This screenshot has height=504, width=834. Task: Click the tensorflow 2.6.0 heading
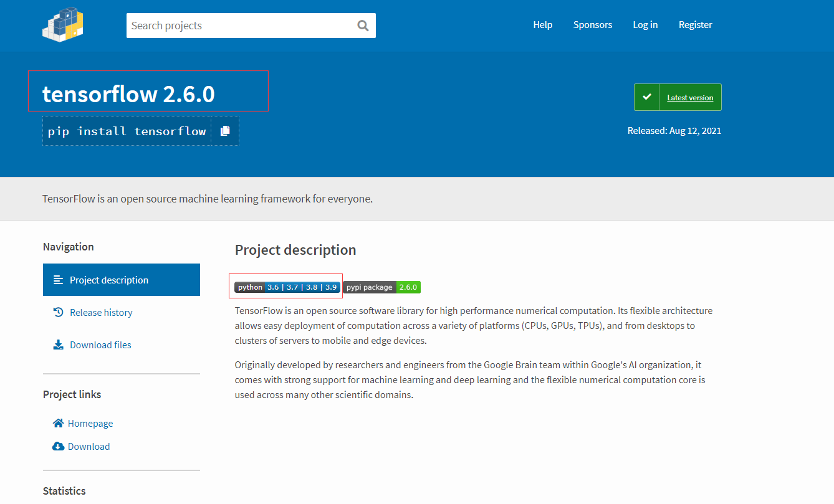click(128, 94)
